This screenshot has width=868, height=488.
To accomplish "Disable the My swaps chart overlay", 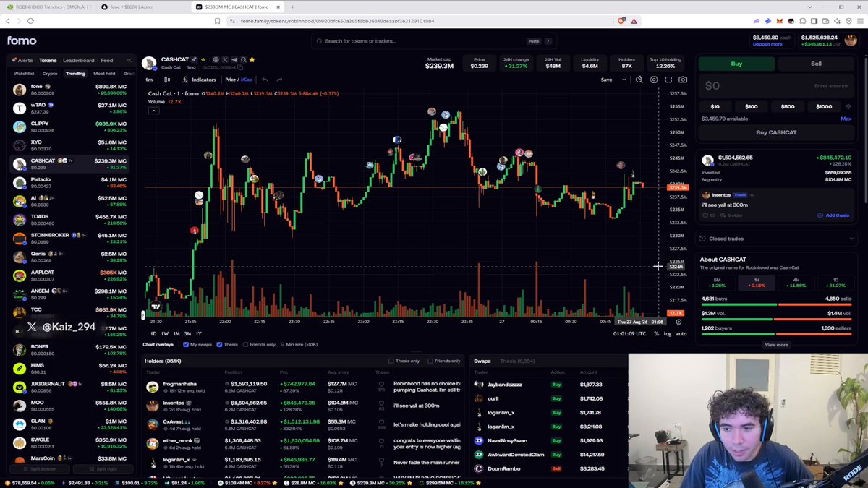I will click(186, 344).
